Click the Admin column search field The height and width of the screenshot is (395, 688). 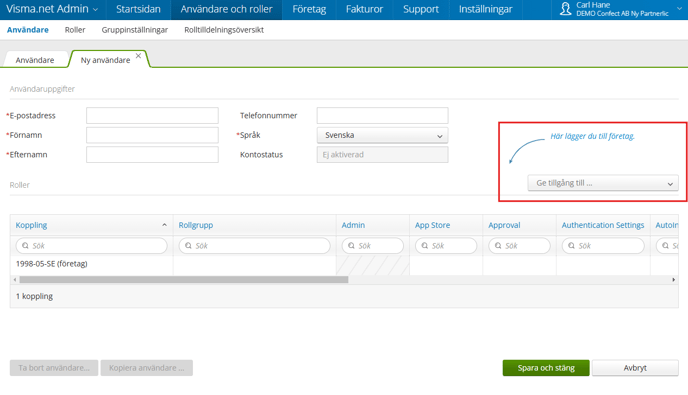[x=373, y=246]
